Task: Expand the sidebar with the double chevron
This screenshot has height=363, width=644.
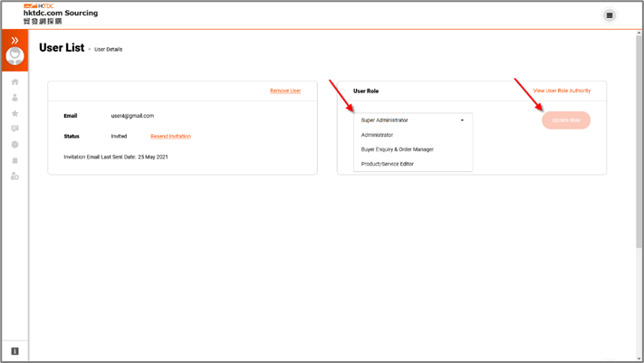Action: coord(14,40)
